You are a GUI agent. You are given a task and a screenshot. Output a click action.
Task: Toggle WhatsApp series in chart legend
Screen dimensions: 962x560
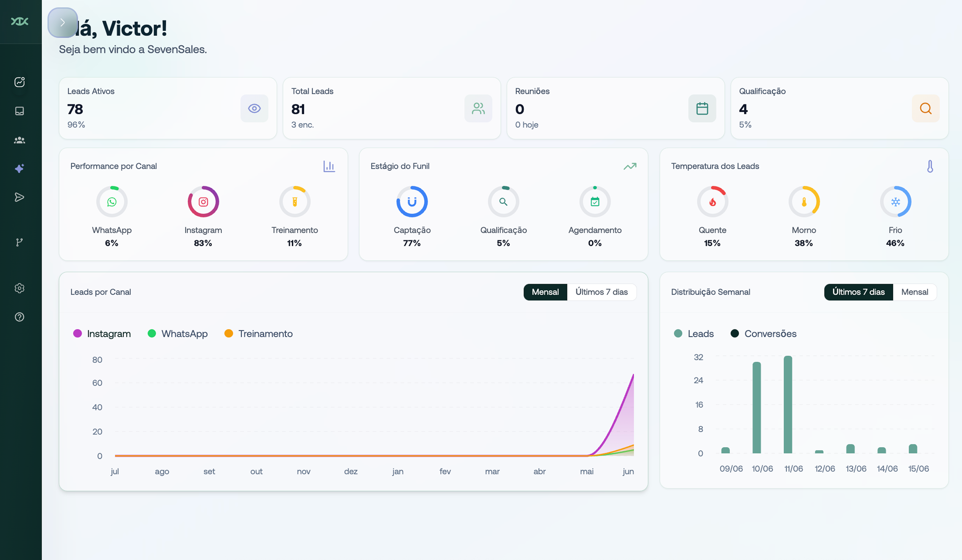tap(178, 334)
